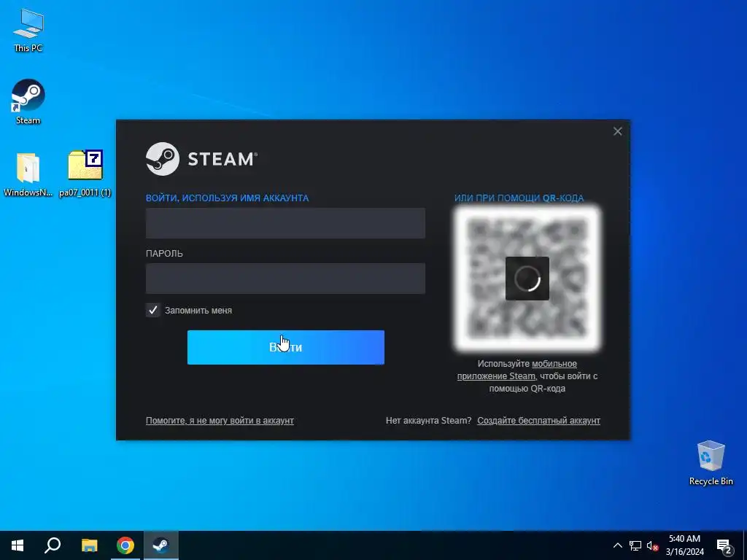This screenshot has width=747, height=560.
Task: Open File Explorer from taskbar
Action: 89,545
